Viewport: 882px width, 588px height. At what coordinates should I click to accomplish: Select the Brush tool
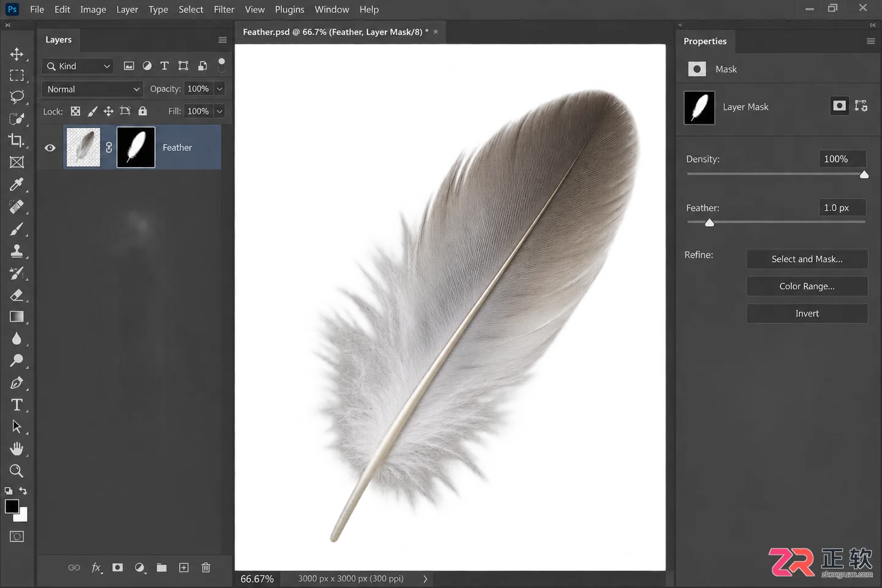point(17,229)
